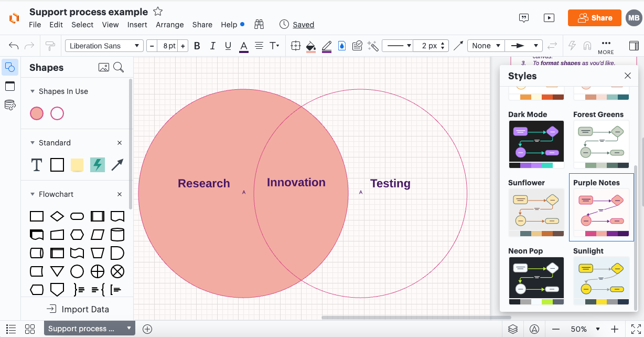Click the Bold formatting icon
The height and width of the screenshot is (337, 644).
[197, 46]
